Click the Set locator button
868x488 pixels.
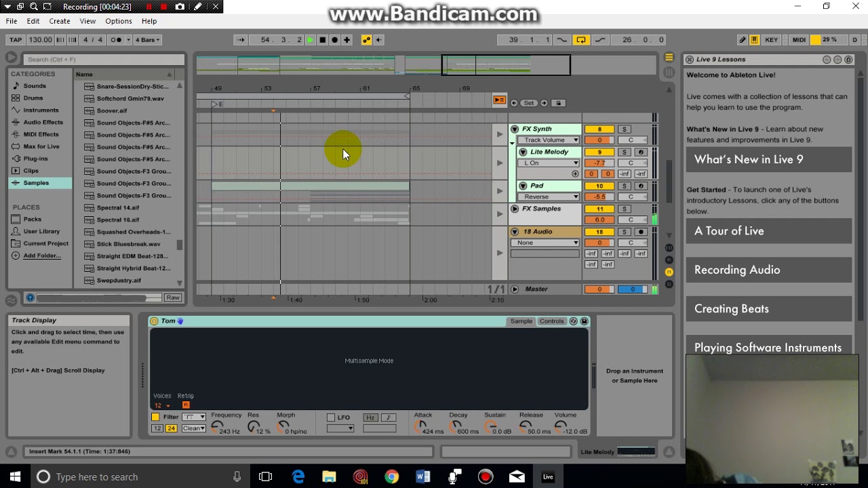point(528,103)
